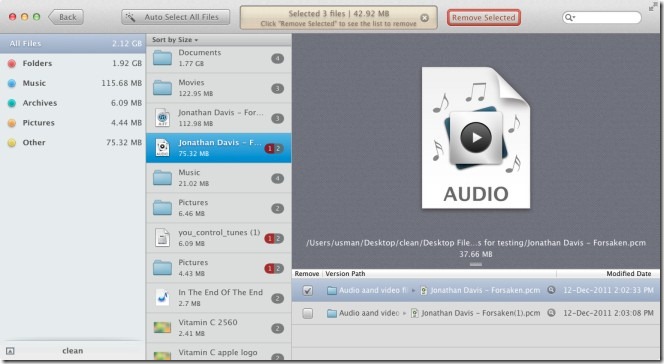Click the Music 21.02 MB folder icon
Screen dimensions: 664x364
(162, 178)
